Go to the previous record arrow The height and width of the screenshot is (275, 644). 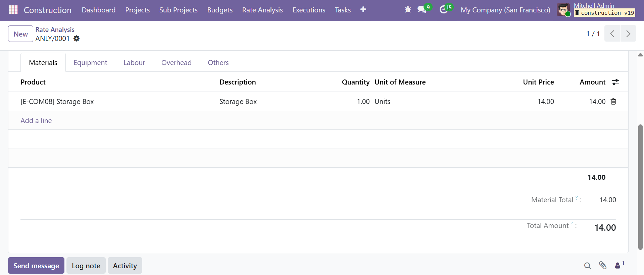[612, 34]
